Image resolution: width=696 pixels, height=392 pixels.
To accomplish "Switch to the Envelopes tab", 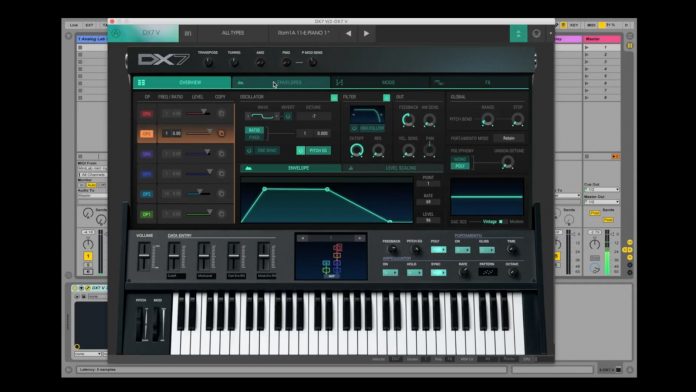I will click(x=281, y=83).
